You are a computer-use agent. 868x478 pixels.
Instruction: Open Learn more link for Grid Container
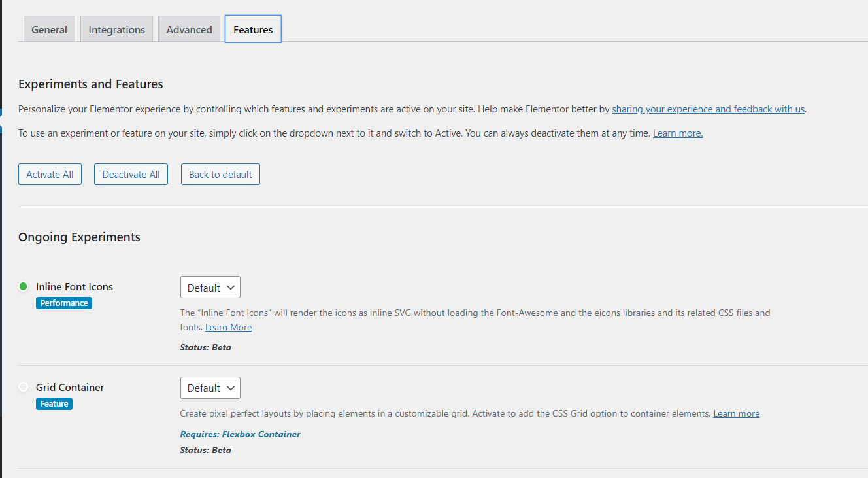[x=736, y=414]
